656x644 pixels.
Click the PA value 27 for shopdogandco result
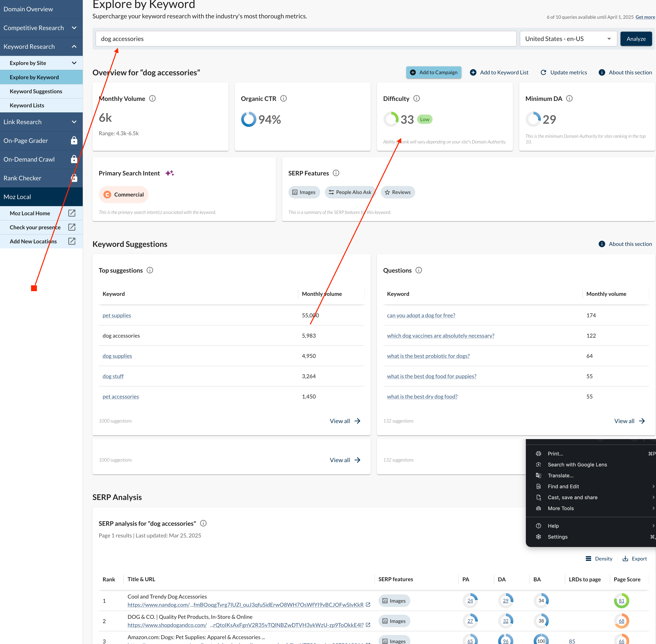click(470, 621)
